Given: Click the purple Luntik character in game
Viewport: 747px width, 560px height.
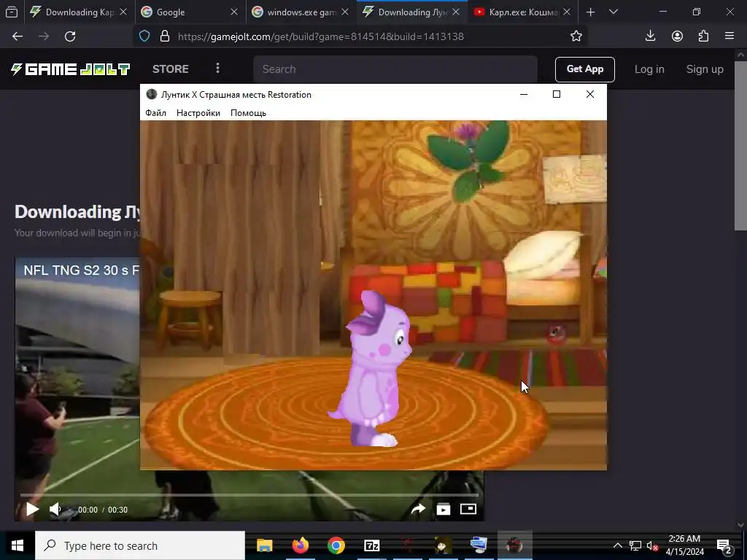Looking at the screenshot, I should [x=373, y=369].
